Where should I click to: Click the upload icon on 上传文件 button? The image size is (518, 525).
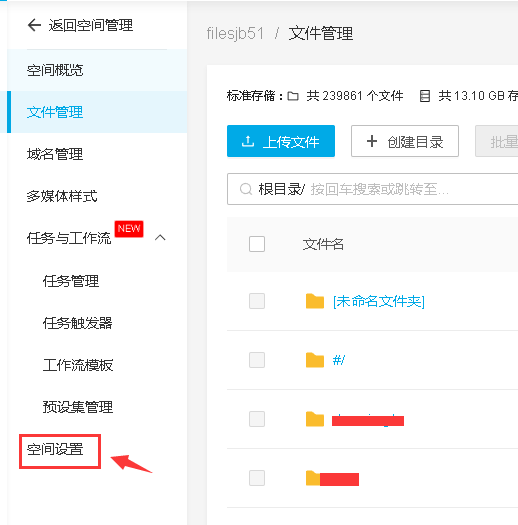tap(248, 141)
